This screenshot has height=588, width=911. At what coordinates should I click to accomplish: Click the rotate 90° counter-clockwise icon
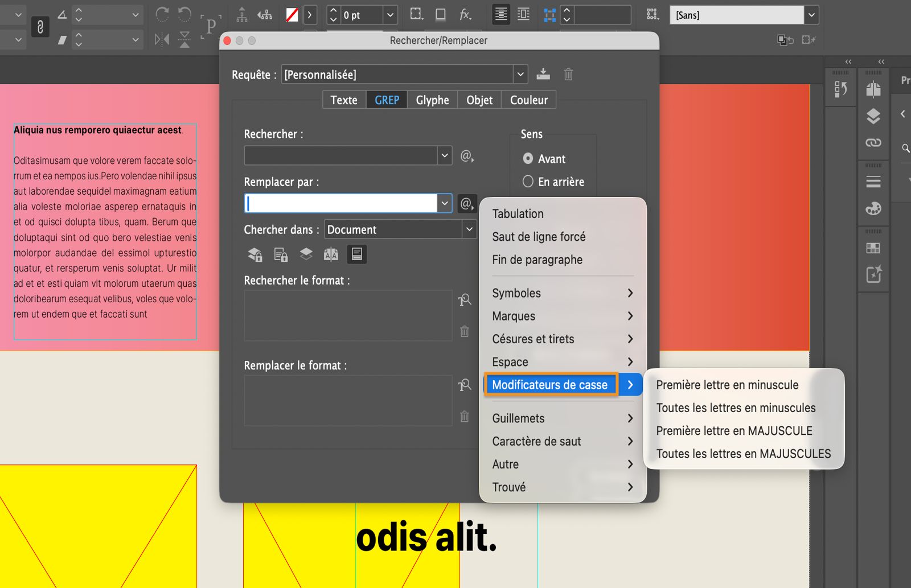[184, 14]
